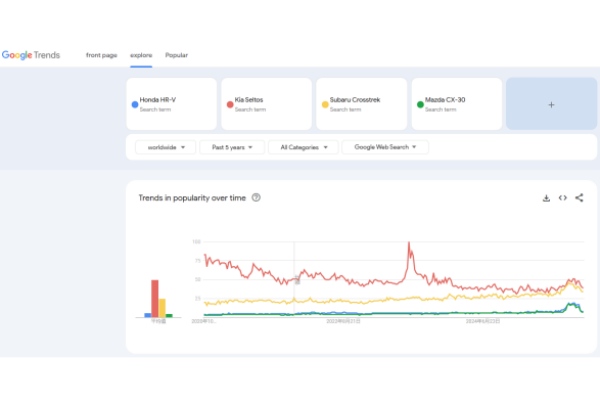
Task: Click the red dot next to Kia Seltos
Action: (230, 104)
